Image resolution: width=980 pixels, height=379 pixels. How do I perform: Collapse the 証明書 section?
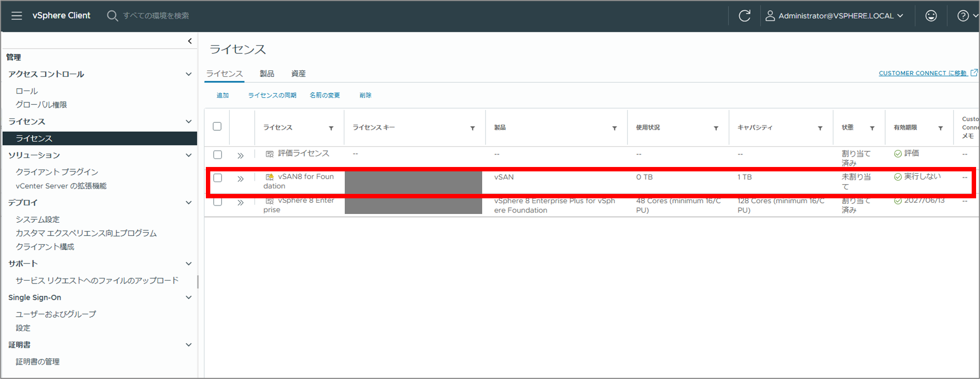pyautogui.click(x=188, y=345)
